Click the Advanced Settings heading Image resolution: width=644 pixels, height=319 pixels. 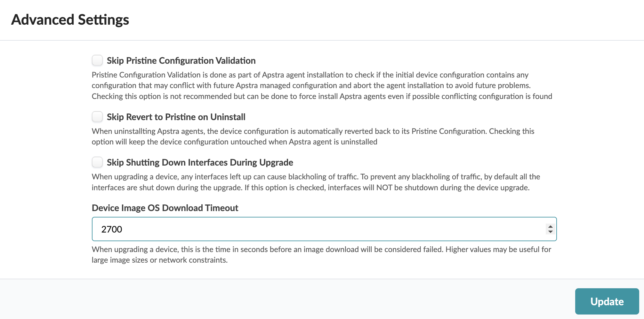70,20
